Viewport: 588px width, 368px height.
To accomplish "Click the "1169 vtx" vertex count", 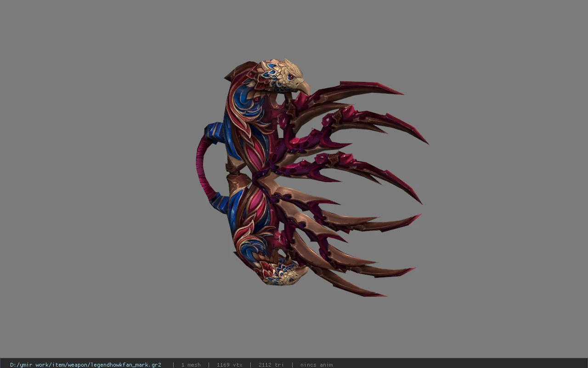I will coord(229,365).
